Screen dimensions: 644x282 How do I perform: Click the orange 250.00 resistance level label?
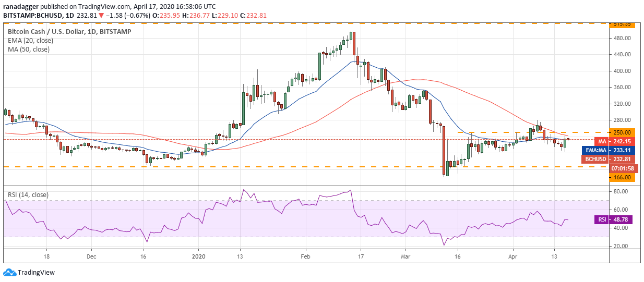click(622, 132)
